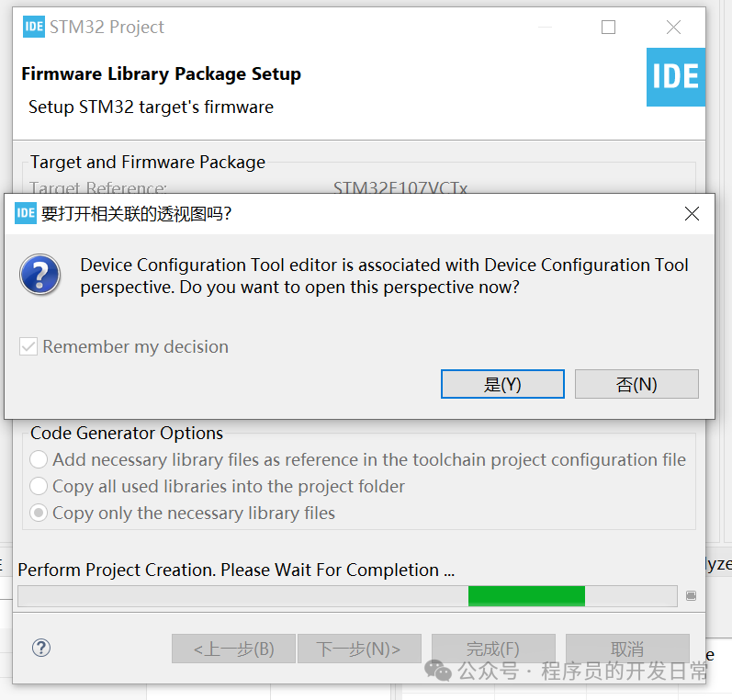Click the 要打开相关联的透视图吗? dialog title
The image size is (732, 700).
136,214
